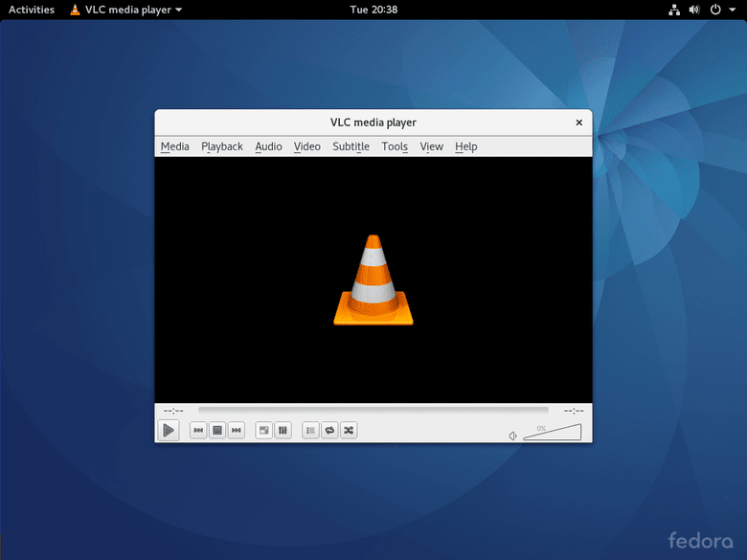Click the Play button in VLC
Screen dimensions: 747x560
(x=169, y=431)
